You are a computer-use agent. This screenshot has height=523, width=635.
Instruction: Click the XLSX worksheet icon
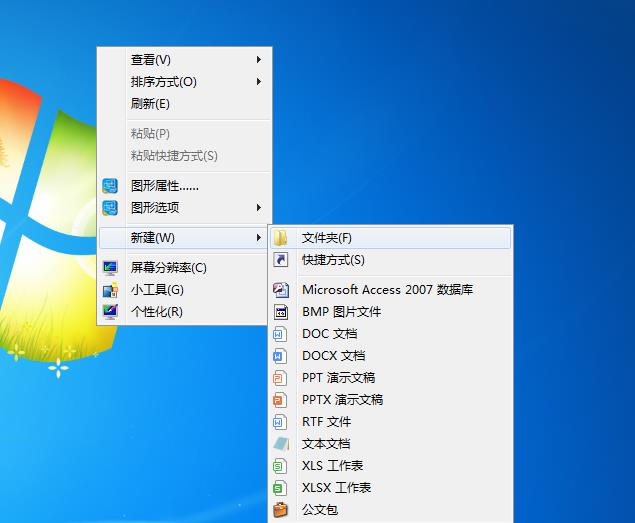pyautogui.click(x=280, y=488)
